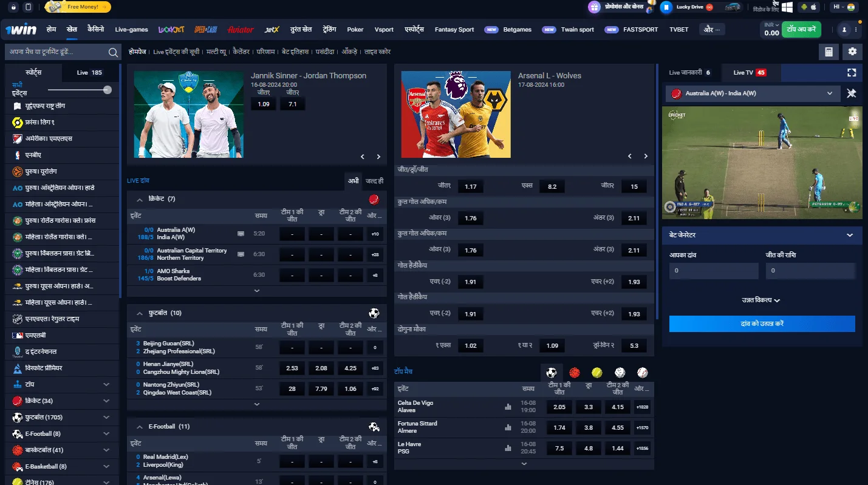Switch live bets filter to "जल्द ही"

pyautogui.click(x=374, y=181)
